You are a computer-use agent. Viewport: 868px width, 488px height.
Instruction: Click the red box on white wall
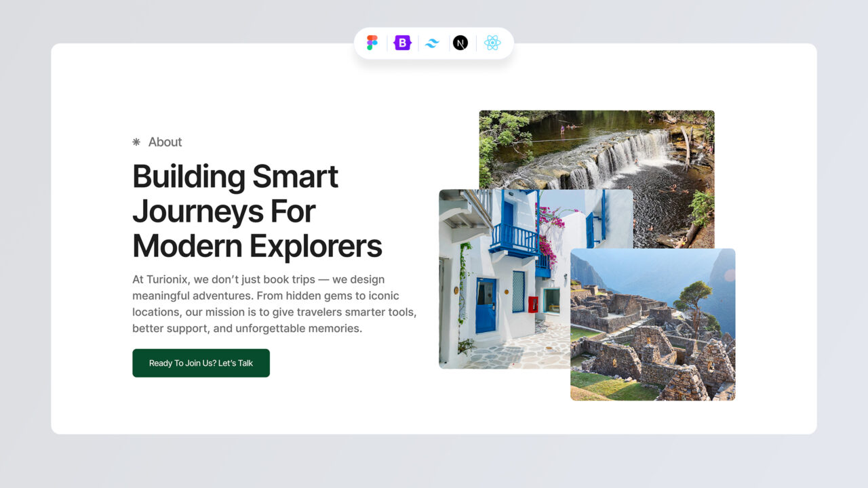tap(533, 304)
